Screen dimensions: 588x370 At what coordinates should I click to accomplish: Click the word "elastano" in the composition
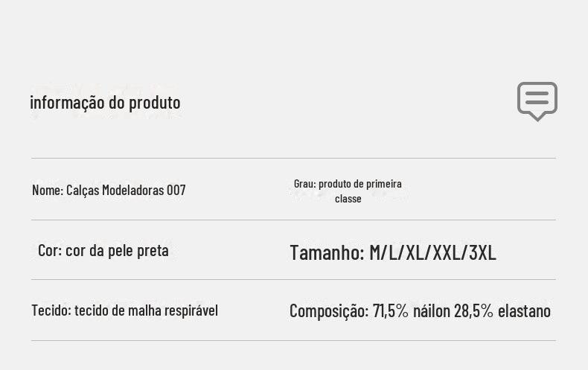click(524, 310)
